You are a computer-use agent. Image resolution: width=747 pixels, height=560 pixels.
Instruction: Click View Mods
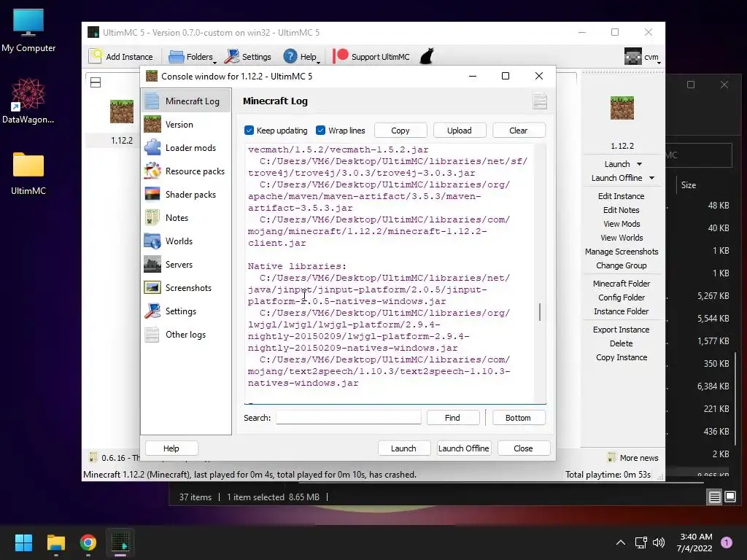[622, 224]
